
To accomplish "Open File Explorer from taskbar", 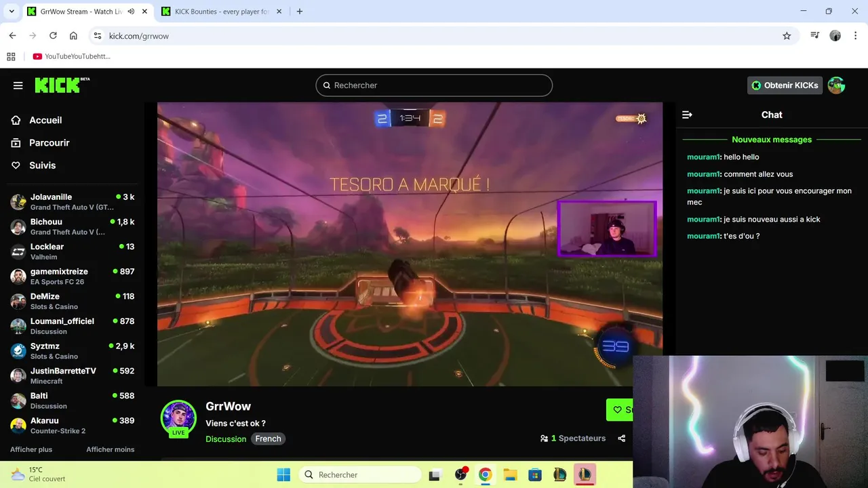I will coord(510,474).
